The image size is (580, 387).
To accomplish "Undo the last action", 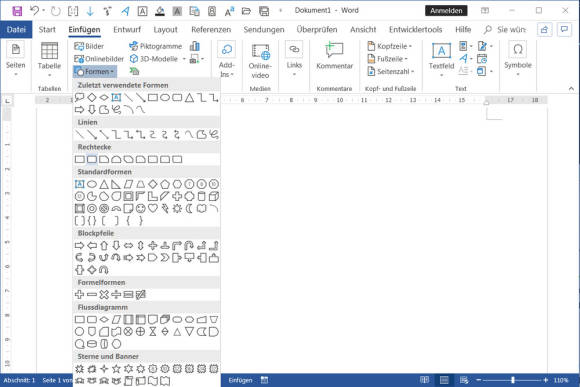I will pyautogui.click(x=34, y=11).
